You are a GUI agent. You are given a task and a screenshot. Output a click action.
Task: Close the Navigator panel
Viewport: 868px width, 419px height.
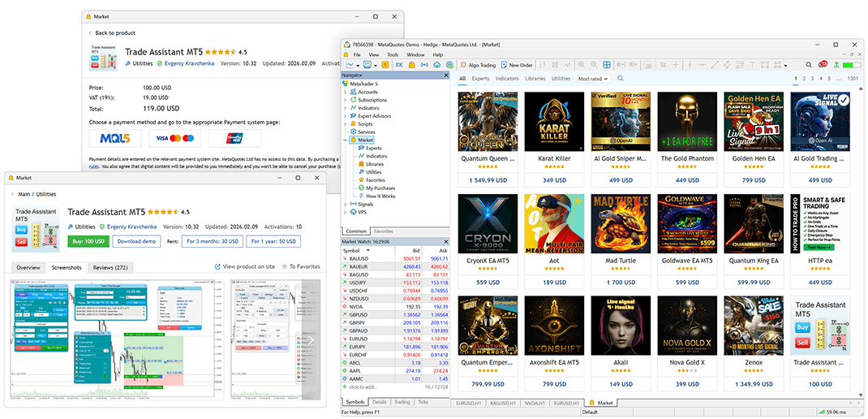point(445,75)
